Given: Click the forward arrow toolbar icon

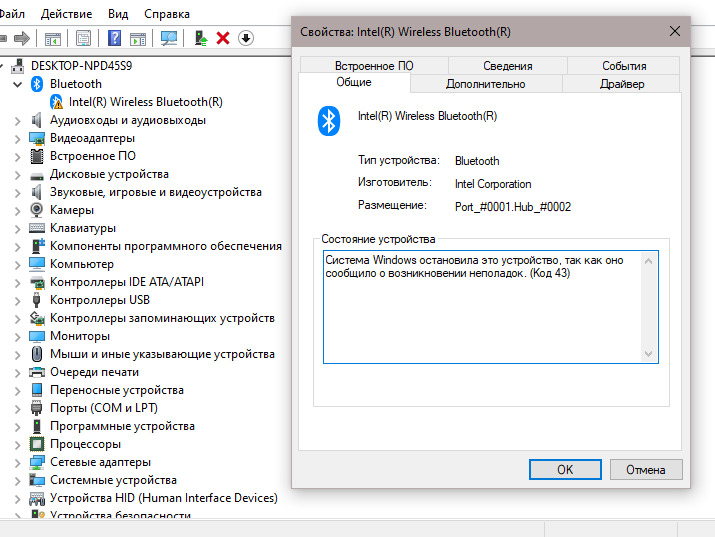Looking at the screenshot, I should click(x=21, y=38).
